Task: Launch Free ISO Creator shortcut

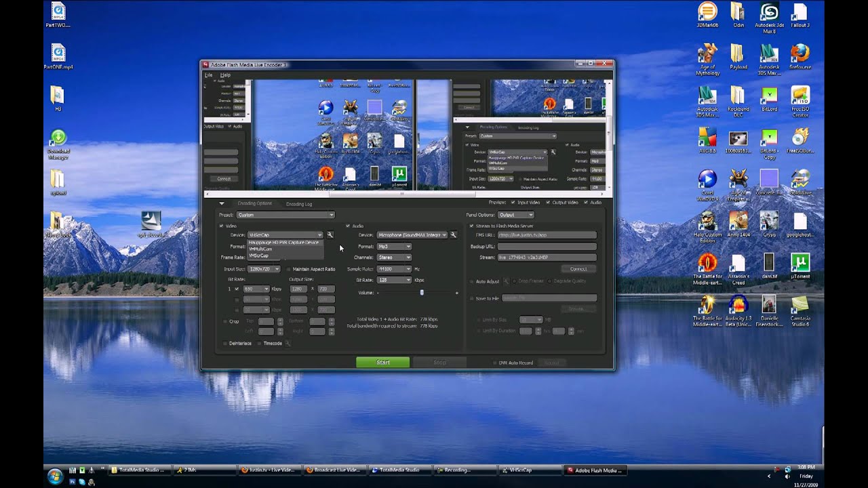Action: 800,101
